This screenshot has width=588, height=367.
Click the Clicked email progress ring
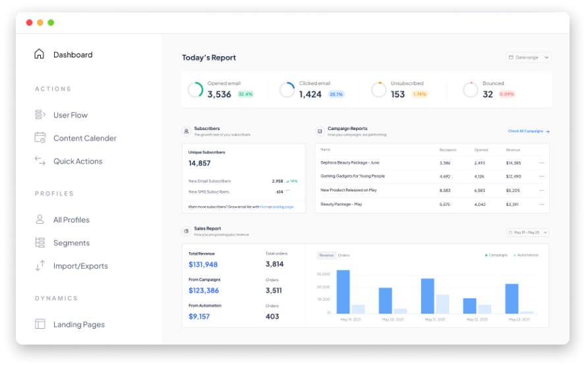pos(287,90)
